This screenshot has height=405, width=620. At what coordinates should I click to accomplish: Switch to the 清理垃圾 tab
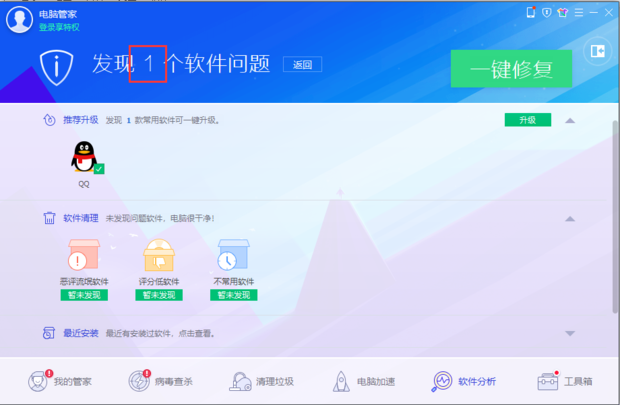pos(262,381)
